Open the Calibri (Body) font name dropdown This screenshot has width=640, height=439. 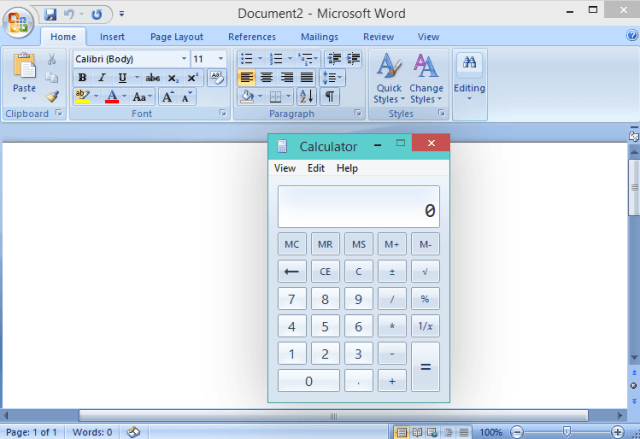184,59
